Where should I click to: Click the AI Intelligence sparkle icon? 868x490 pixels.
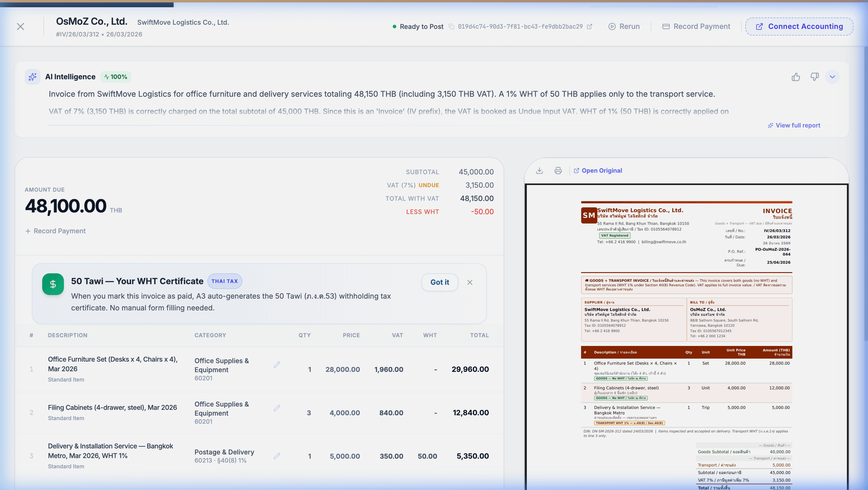32,77
